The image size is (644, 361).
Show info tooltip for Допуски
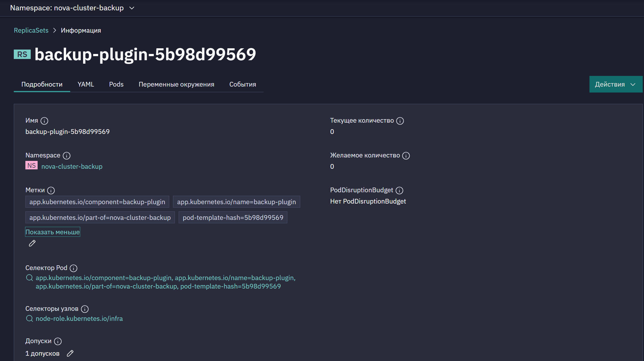coord(58,341)
